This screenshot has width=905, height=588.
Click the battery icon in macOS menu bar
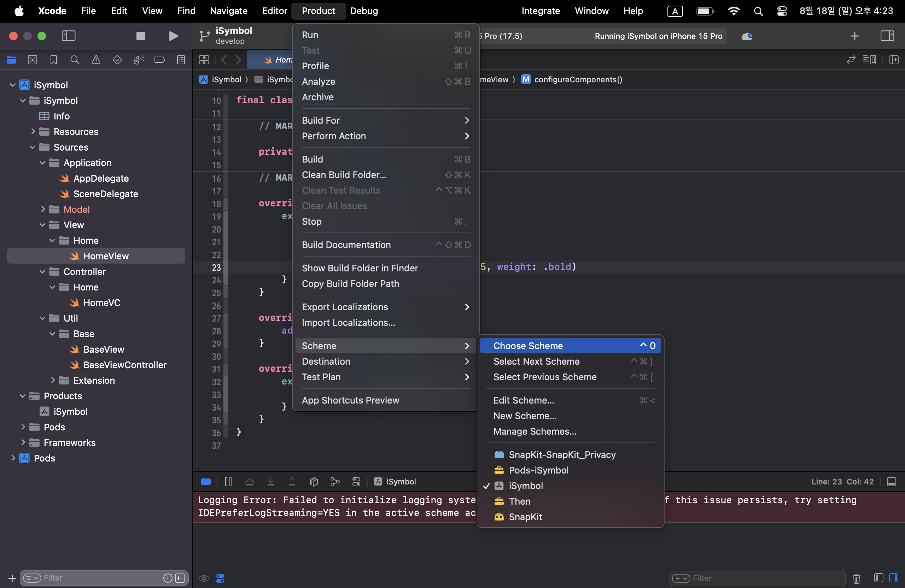[705, 11]
